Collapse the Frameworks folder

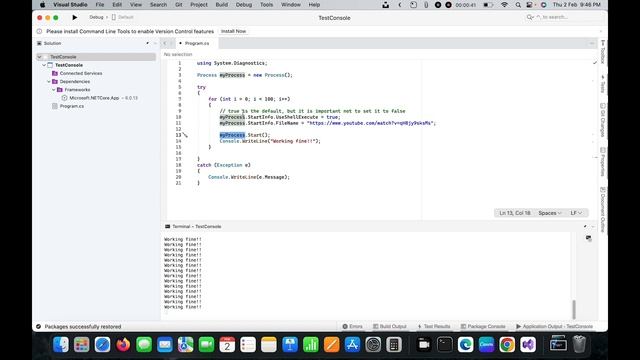tap(54, 90)
